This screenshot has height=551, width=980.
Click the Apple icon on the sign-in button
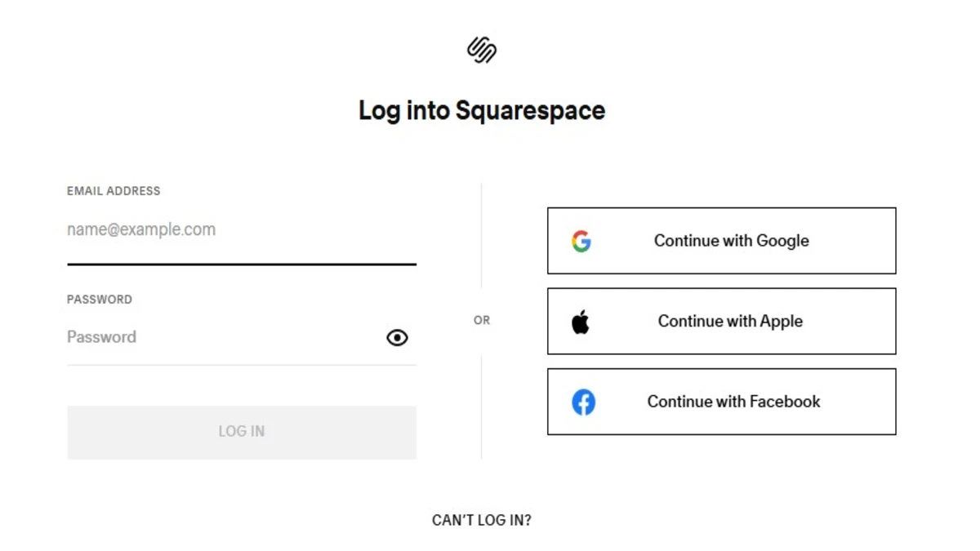[581, 321]
